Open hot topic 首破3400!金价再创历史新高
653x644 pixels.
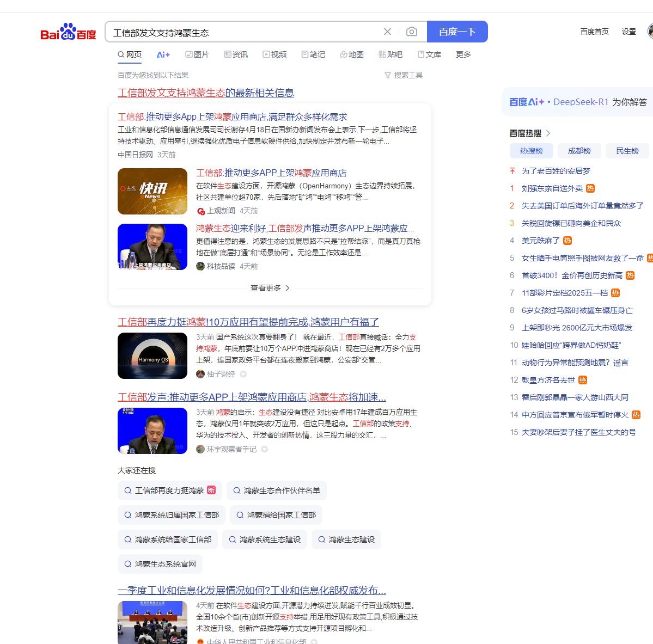[572, 275]
